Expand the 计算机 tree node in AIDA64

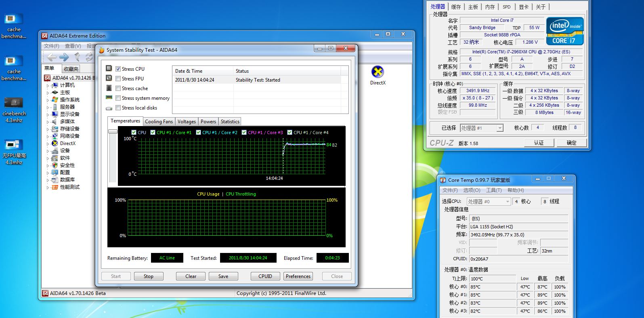[48, 86]
